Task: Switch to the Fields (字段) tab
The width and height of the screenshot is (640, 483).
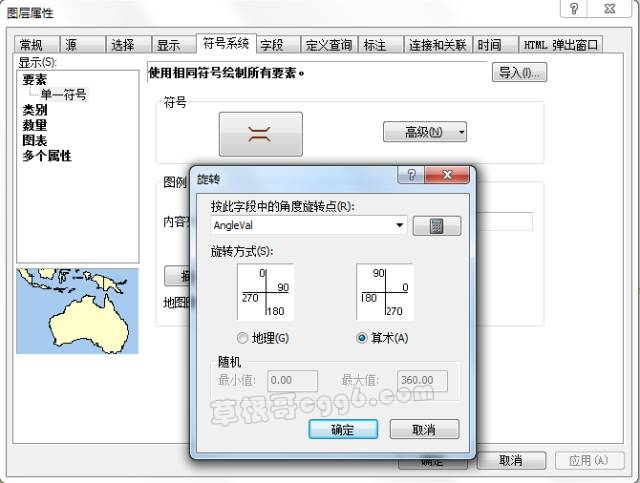Action: click(x=278, y=45)
